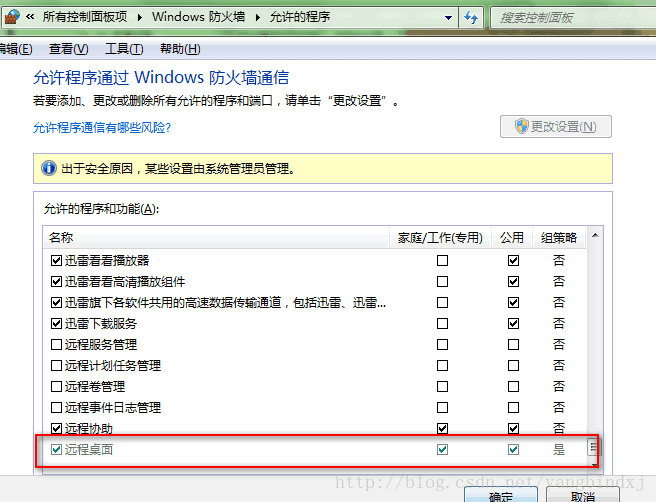Check 远程计划任务管理 name checkbox
This screenshot has height=502, width=656.
pyautogui.click(x=56, y=366)
